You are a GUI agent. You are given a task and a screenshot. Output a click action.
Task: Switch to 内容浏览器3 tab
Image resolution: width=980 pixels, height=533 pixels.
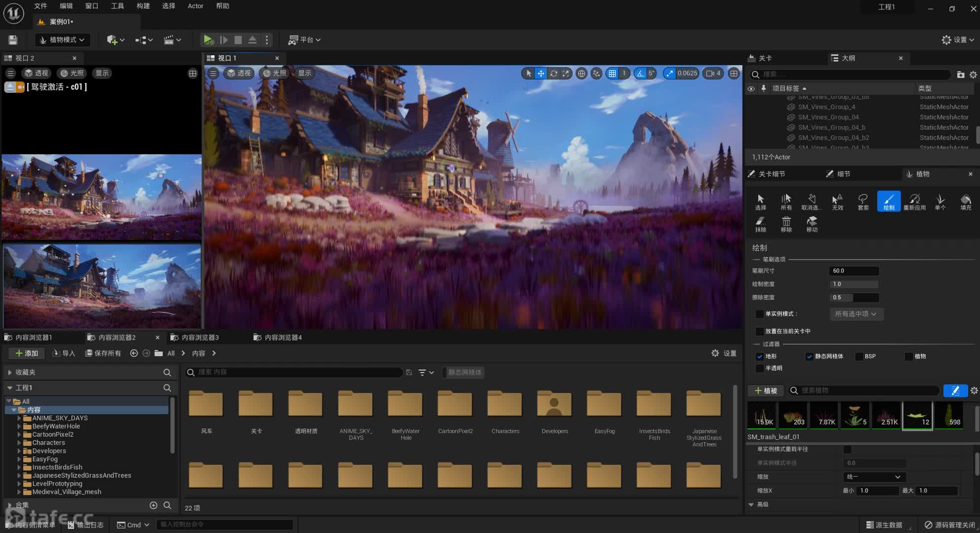200,338
